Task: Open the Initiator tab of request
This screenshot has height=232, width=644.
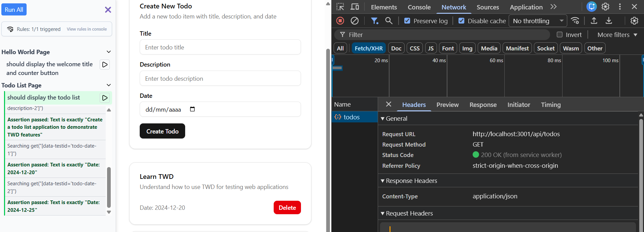Action: 519,105
